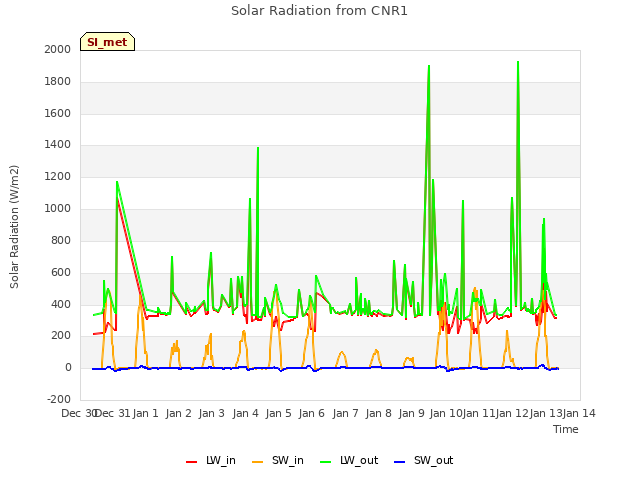This screenshot has width=640, height=480.
Task: Click the tallest LW_out peak on Jan 12
Action: point(518,62)
